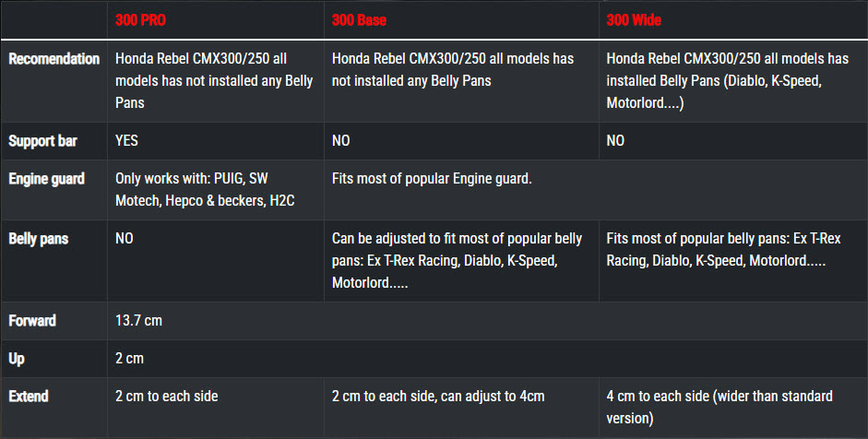Click the Recomendation row label

click(54, 59)
